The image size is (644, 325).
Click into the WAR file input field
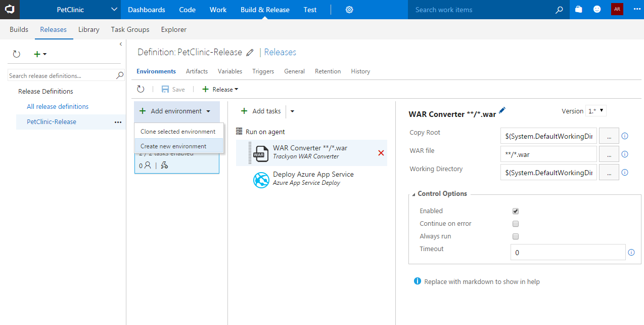(548, 154)
